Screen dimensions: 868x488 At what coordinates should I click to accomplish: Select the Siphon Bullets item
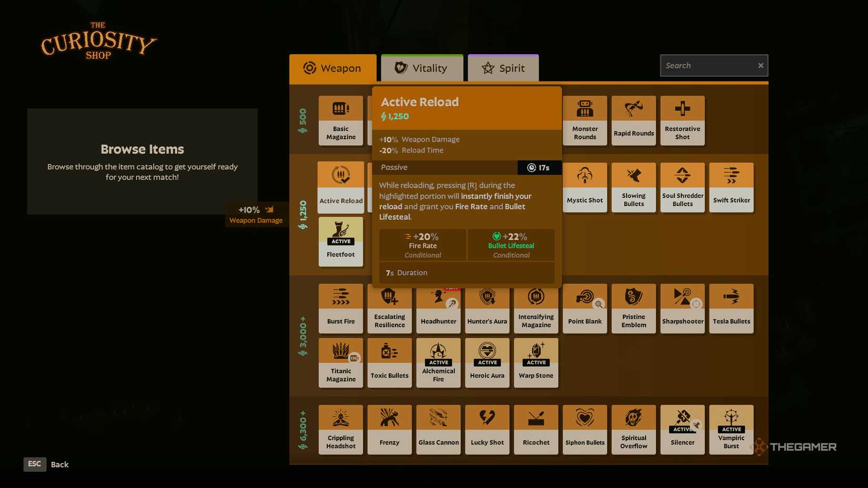pyautogui.click(x=584, y=430)
